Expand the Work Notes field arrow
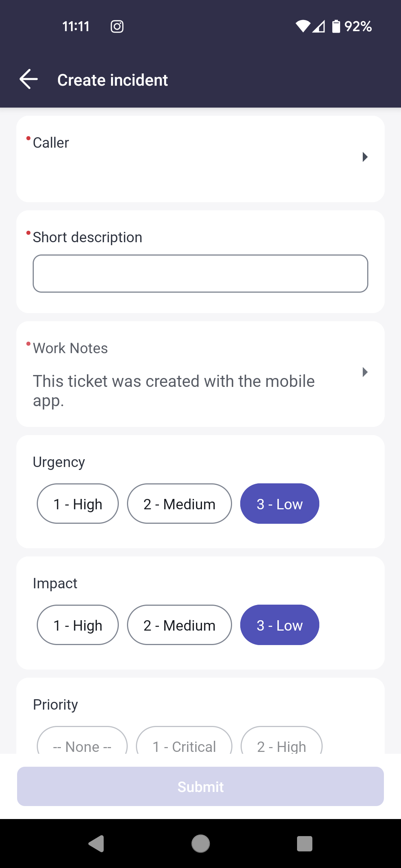Viewport: 401px width, 868px height. [365, 372]
